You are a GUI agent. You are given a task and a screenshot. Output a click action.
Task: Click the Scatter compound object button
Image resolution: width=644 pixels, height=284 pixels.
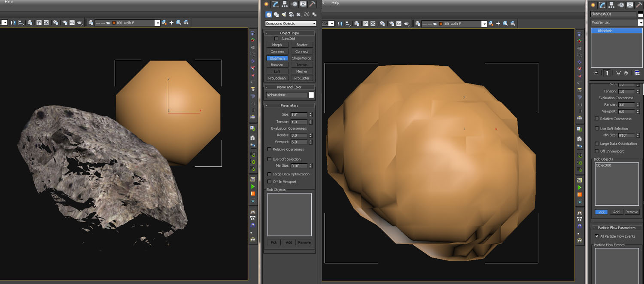[302, 45]
